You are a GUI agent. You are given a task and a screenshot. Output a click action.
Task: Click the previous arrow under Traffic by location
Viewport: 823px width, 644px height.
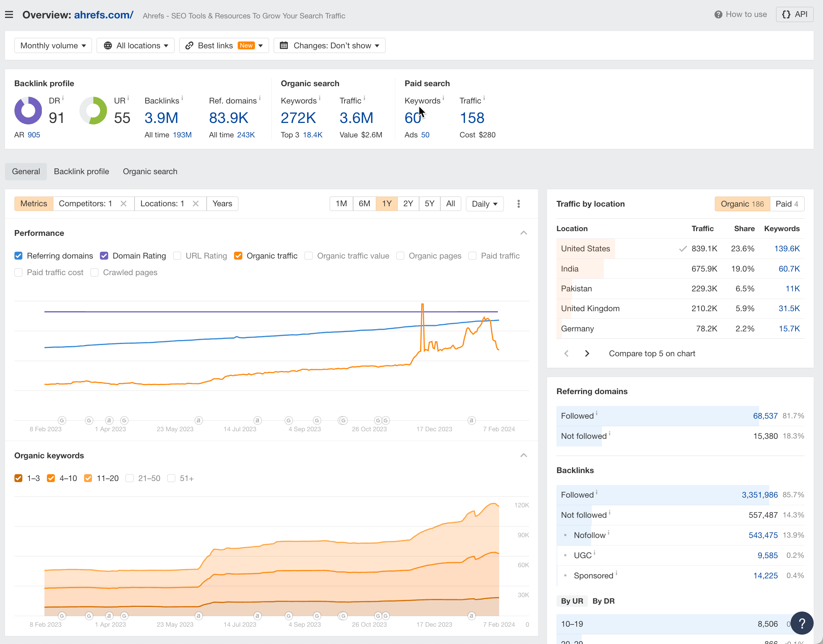[566, 353]
